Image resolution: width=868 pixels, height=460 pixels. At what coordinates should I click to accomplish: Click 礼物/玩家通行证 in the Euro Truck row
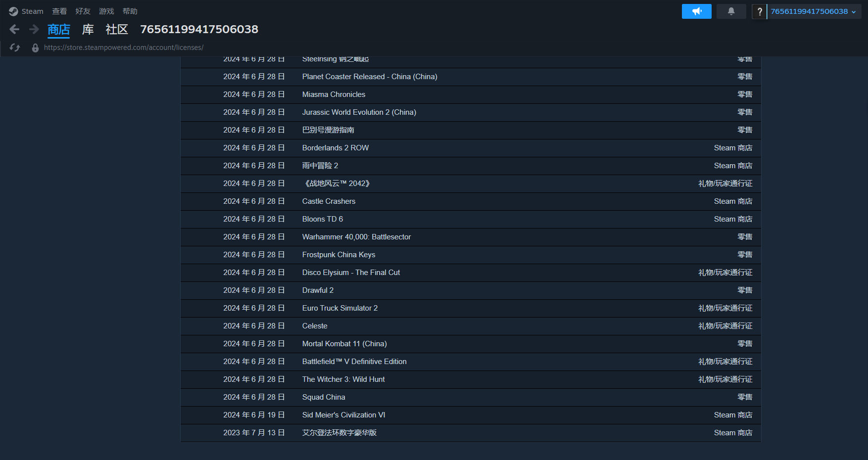(725, 308)
